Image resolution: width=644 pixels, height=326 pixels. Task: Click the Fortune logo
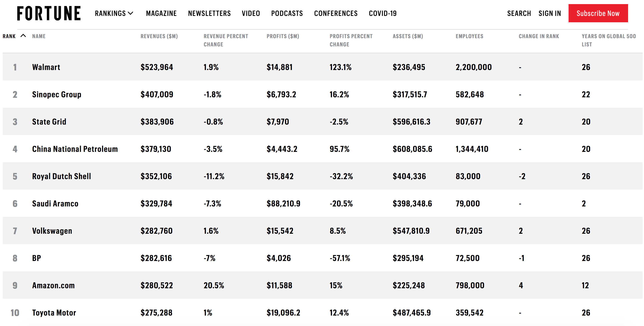(x=49, y=13)
